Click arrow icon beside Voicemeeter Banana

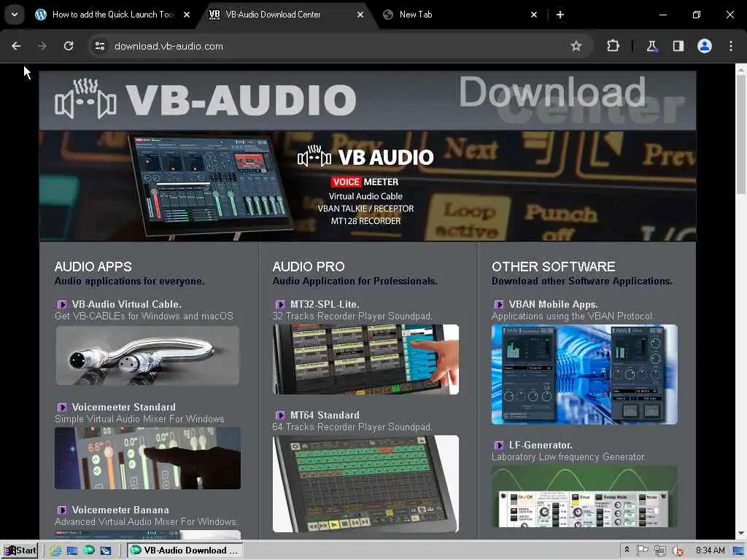tap(62, 510)
